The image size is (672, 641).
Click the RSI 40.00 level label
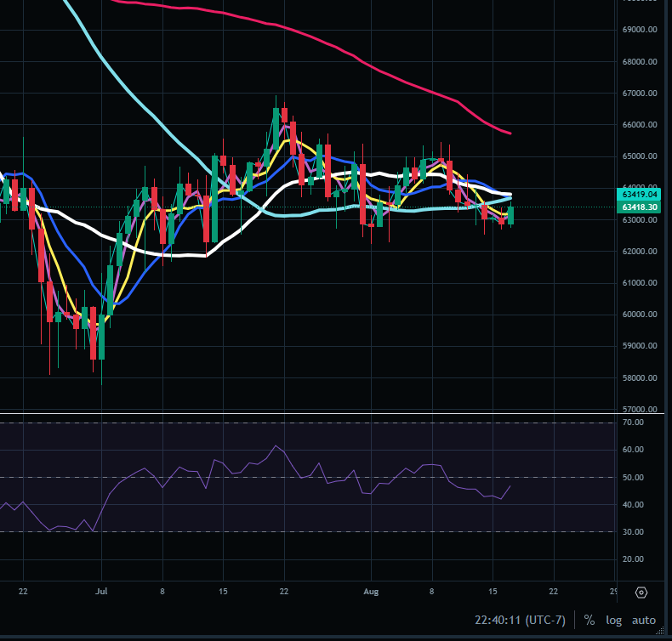pyautogui.click(x=633, y=504)
